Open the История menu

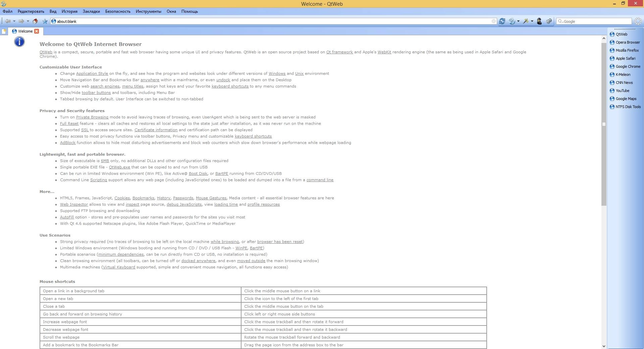point(69,11)
